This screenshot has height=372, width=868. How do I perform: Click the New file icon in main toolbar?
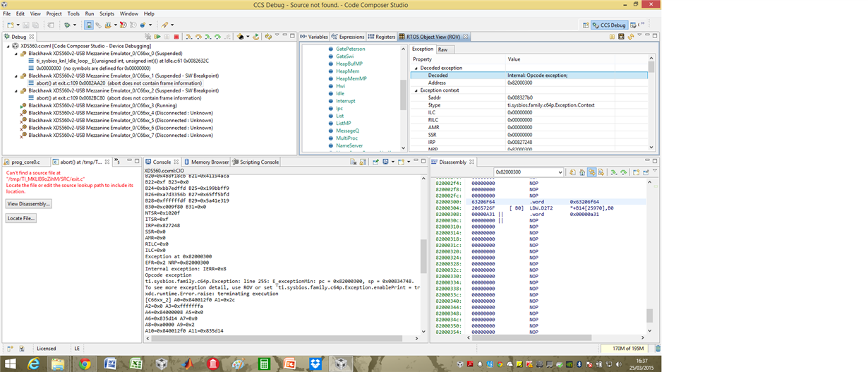11,25
